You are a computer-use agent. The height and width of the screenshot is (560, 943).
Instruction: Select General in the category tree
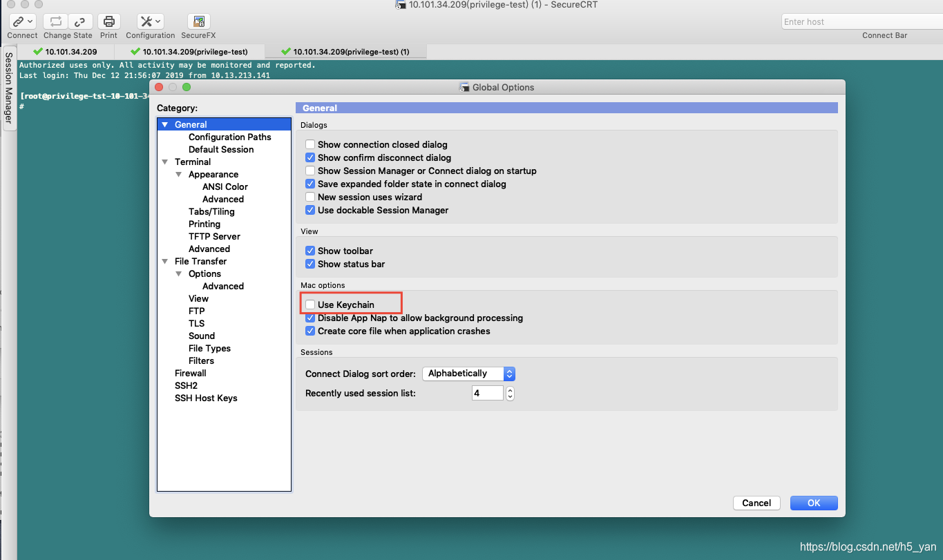(x=191, y=124)
